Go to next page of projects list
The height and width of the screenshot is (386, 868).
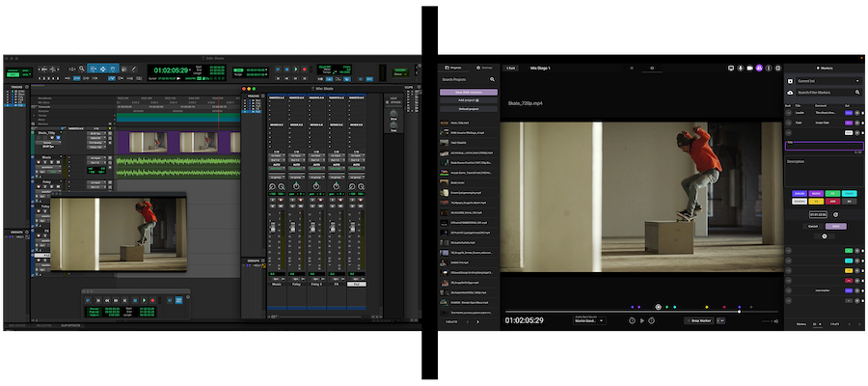coord(477,321)
